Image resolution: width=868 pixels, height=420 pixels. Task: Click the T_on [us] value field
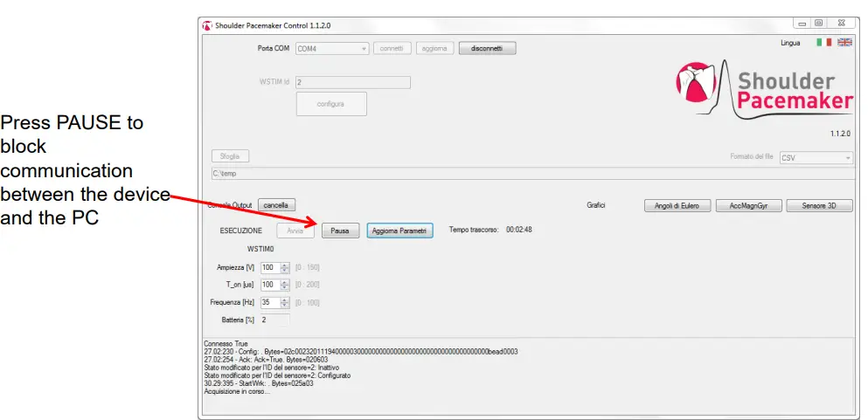tap(270, 286)
